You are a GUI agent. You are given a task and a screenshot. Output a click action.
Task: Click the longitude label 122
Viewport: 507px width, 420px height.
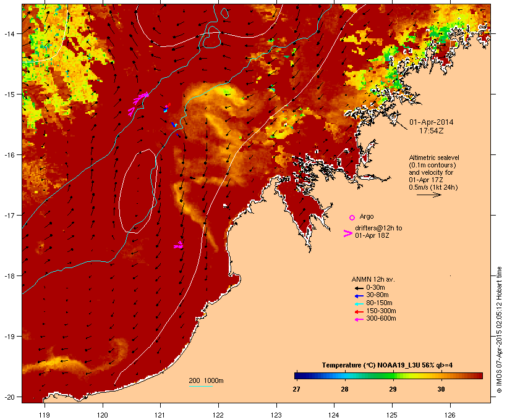[218, 415]
